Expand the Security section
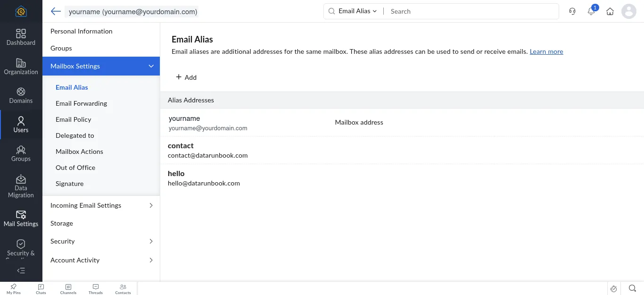644x295 pixels. tap(101, 241)
